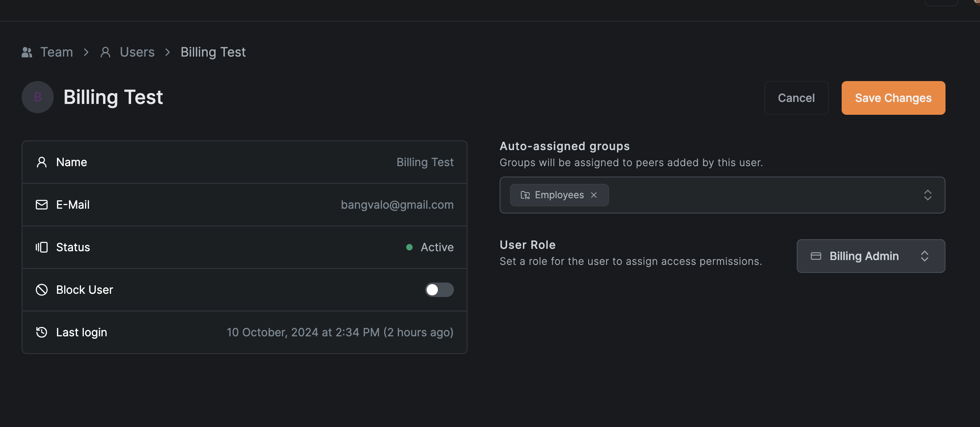Image resolution: width=980 pixels, height=427 pixels.
Task: Click the bangvalo@gmail.com email value
Action: pos(397,205)
